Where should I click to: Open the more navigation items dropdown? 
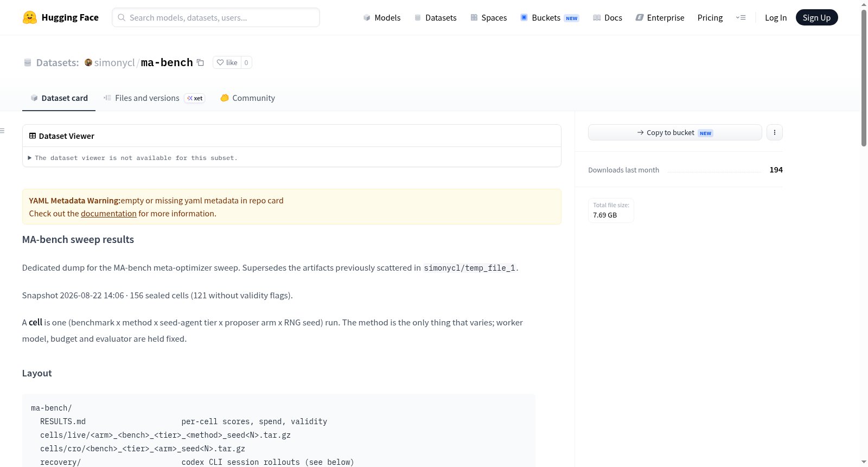coord(741,17)
